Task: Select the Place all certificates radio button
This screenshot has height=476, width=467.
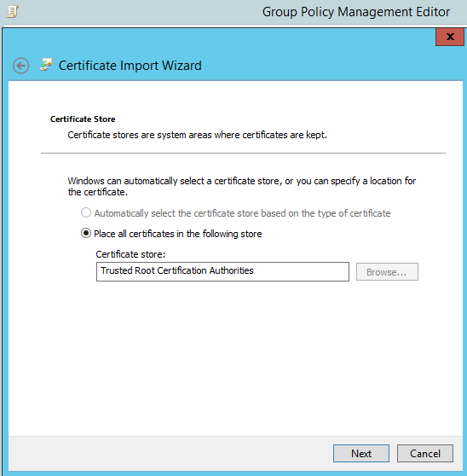Action: tap(86, 234)
